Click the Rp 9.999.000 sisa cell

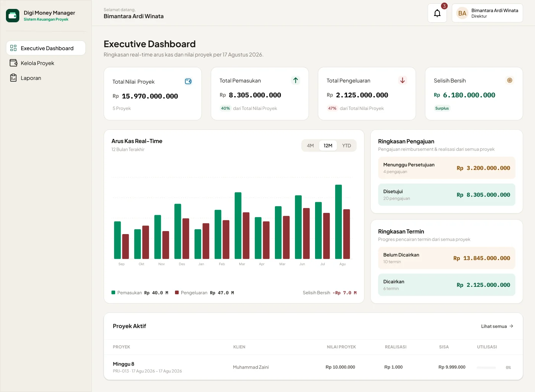coord(452,367)
